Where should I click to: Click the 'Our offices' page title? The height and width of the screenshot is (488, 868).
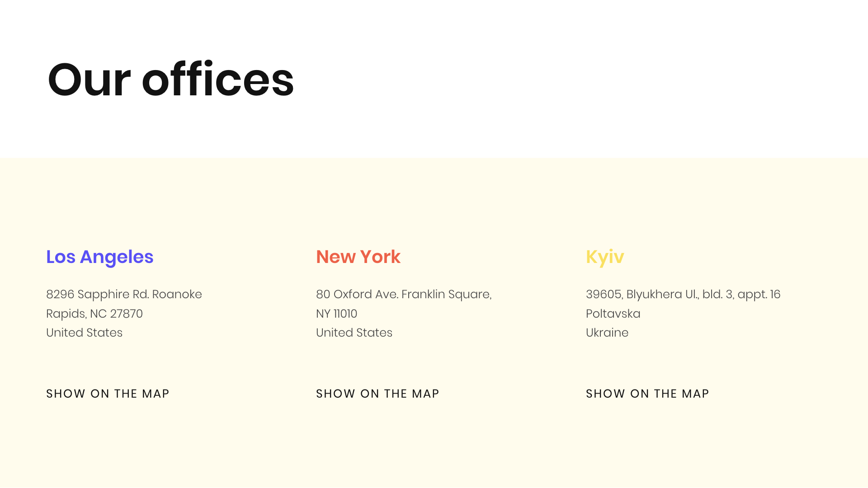tap(171, 80)
